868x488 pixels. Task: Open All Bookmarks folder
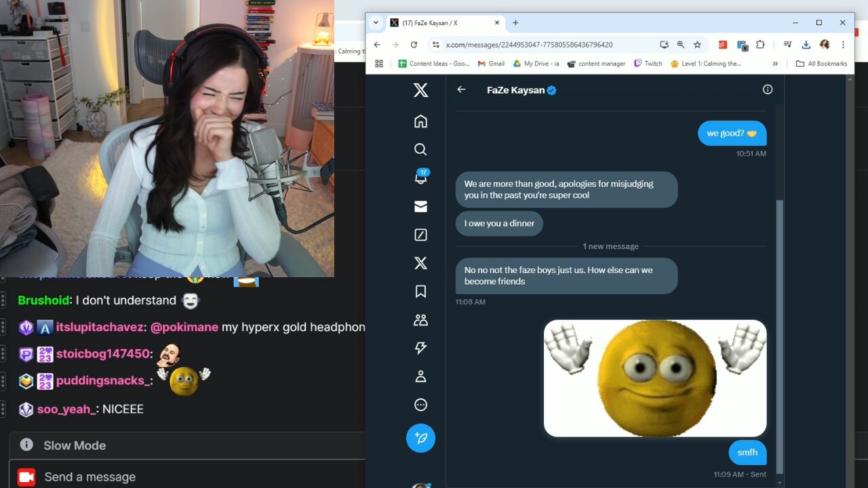click(x=821, y=64)
